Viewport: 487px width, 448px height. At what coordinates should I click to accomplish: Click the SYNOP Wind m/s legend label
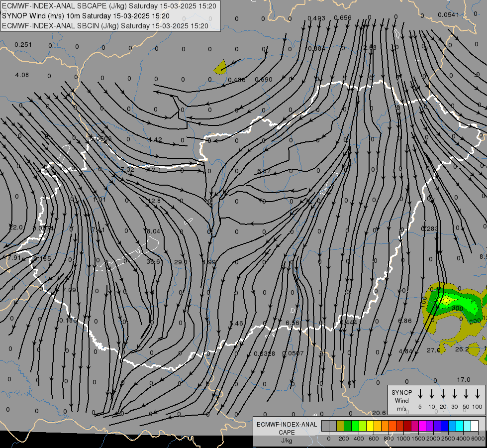tap(401, 400)
